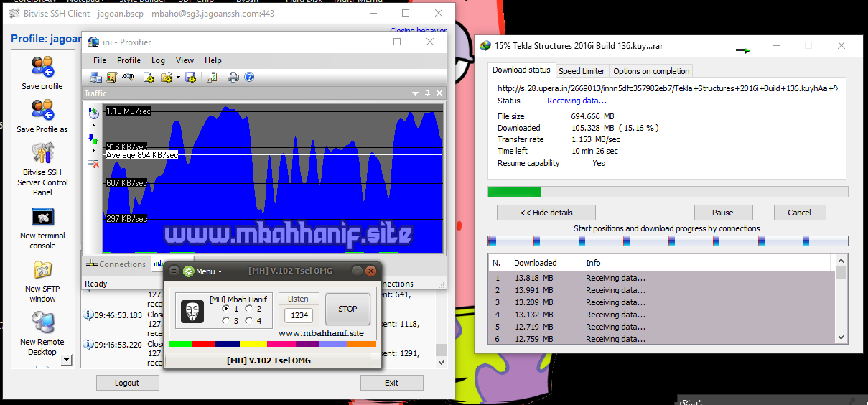Image resolution: width=868 pixels, height=405 pixels.
Task: Click Logout button in Bitvise SSH Client
Action: point(127,383)
